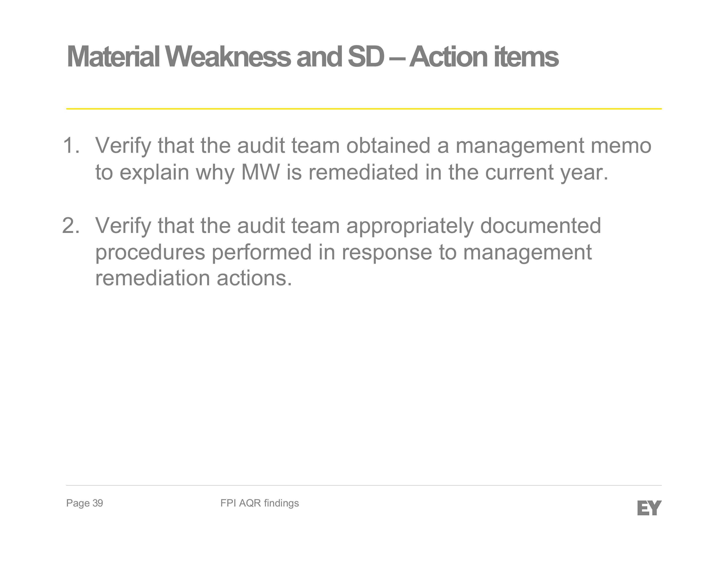Click the line starting 'Verify that the audit team obtained'
Image resolution: width=728 pixels, height=563 pixels.
pyautogui.click(x=373, y=146)
